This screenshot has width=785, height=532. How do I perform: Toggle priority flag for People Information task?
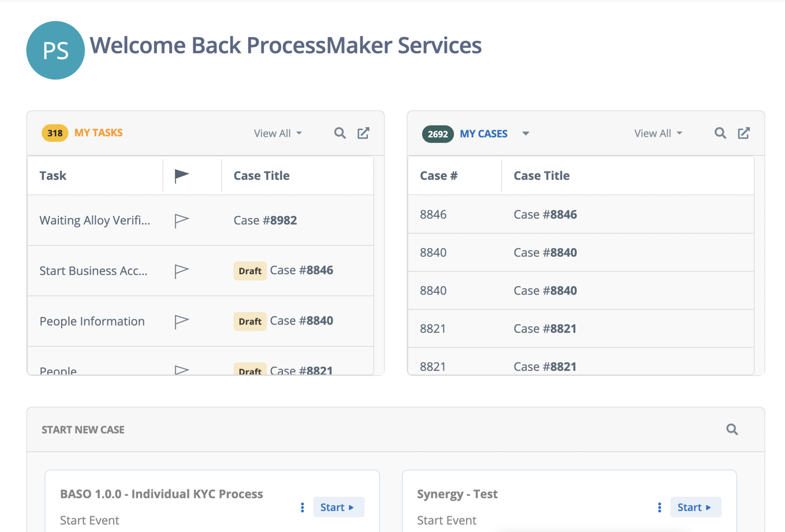tap(182, 322)
